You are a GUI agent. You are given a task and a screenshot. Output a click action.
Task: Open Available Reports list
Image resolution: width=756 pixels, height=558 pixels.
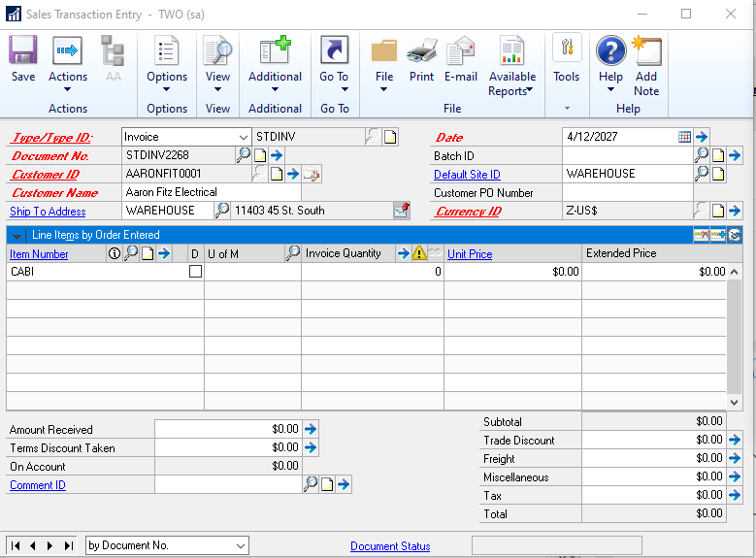click(512, 66)
